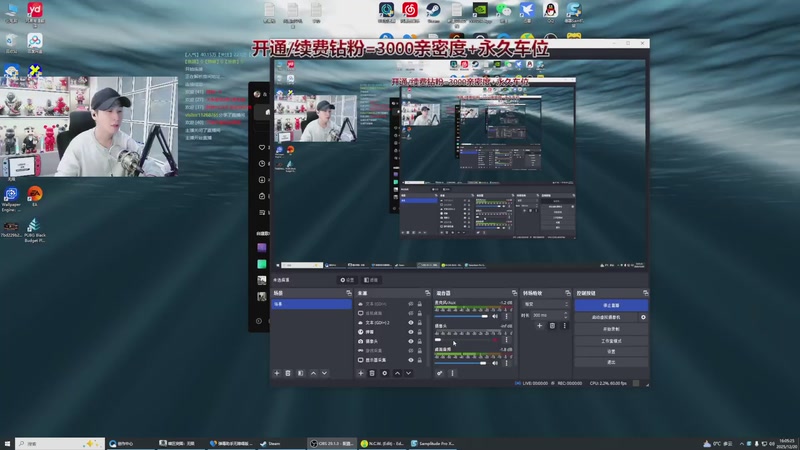
Task: Open mixer menu dots in 混音器 footer
Action: click(x=452, y=373)
